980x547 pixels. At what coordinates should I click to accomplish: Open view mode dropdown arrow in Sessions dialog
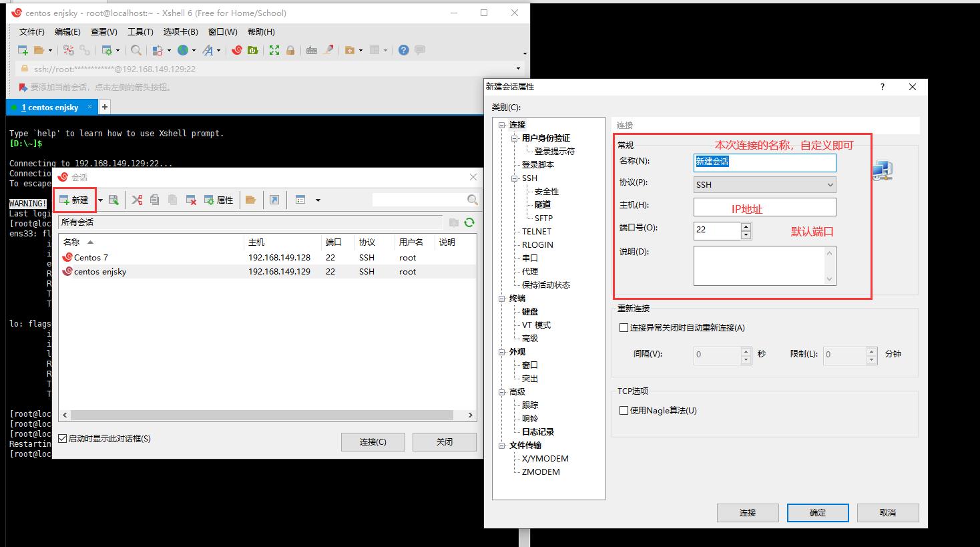click(318, 200)
